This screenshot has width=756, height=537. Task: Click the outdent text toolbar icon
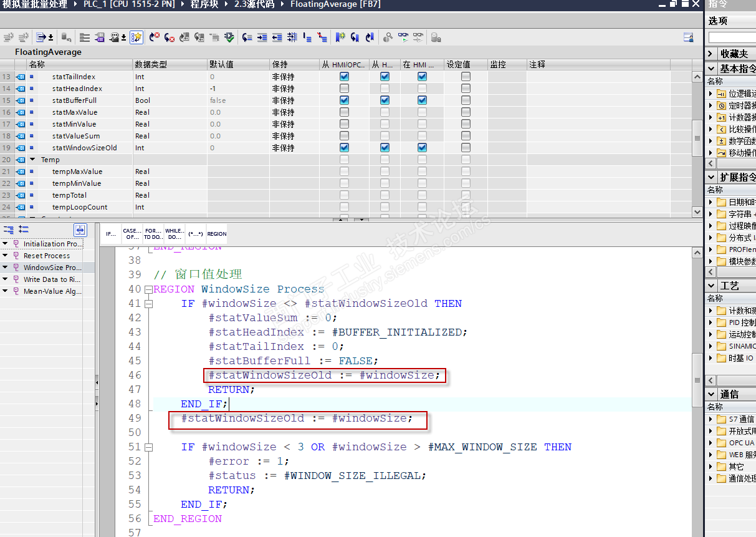click(x=277, y=37)
